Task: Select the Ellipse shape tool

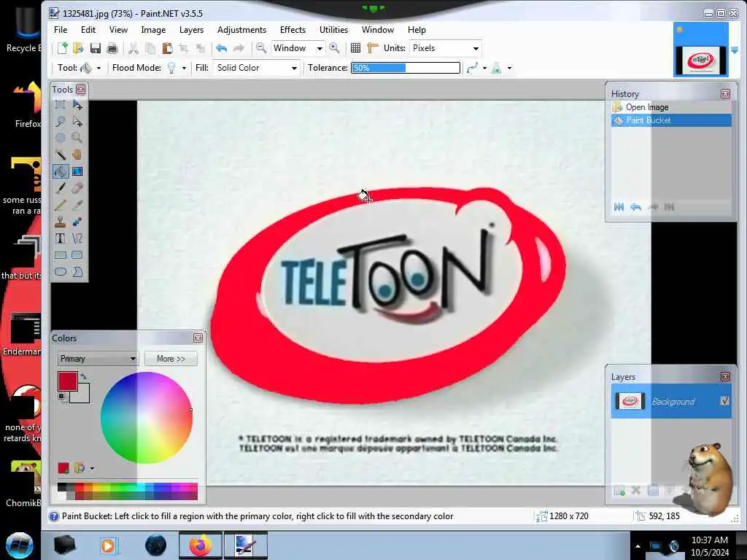Action: point(61,272)
